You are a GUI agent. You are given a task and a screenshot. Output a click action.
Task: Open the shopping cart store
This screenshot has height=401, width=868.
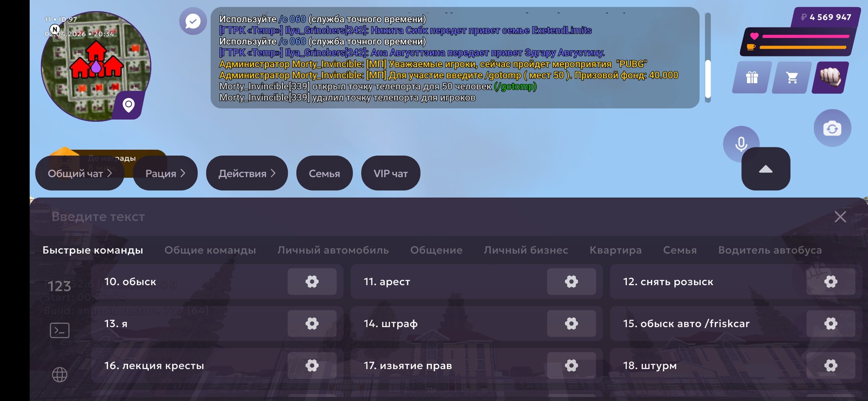792,78
